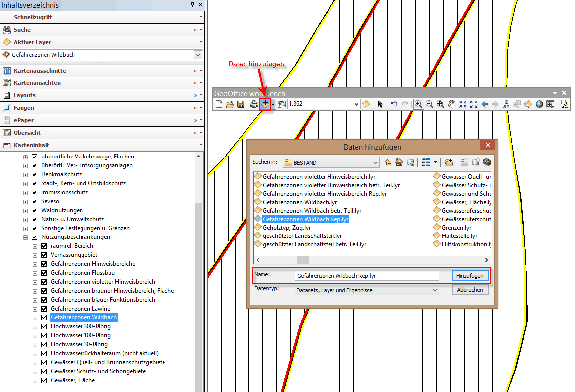Toggle visibility checkbox of Waldnutzungen layer
575x392 pixels.
[x=35, y=210]
